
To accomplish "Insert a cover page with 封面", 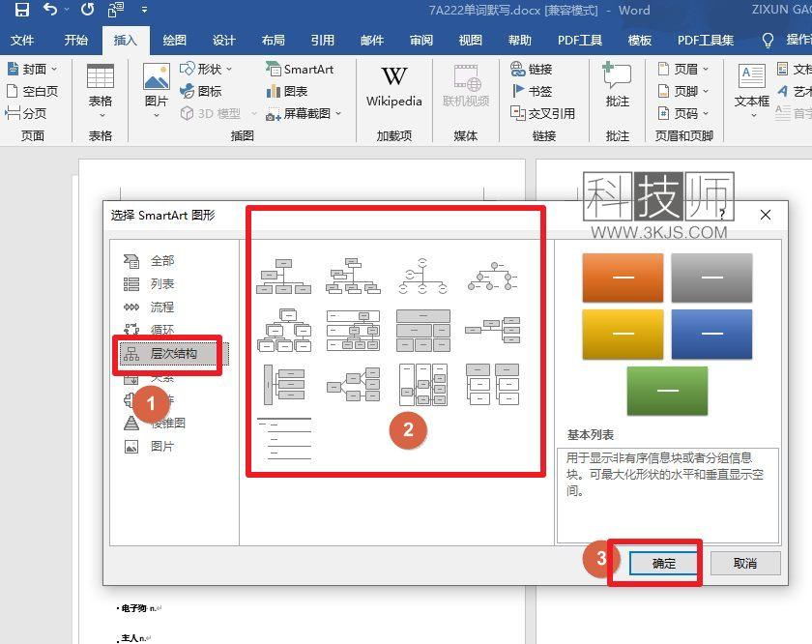I will click(x=27, y=69).
